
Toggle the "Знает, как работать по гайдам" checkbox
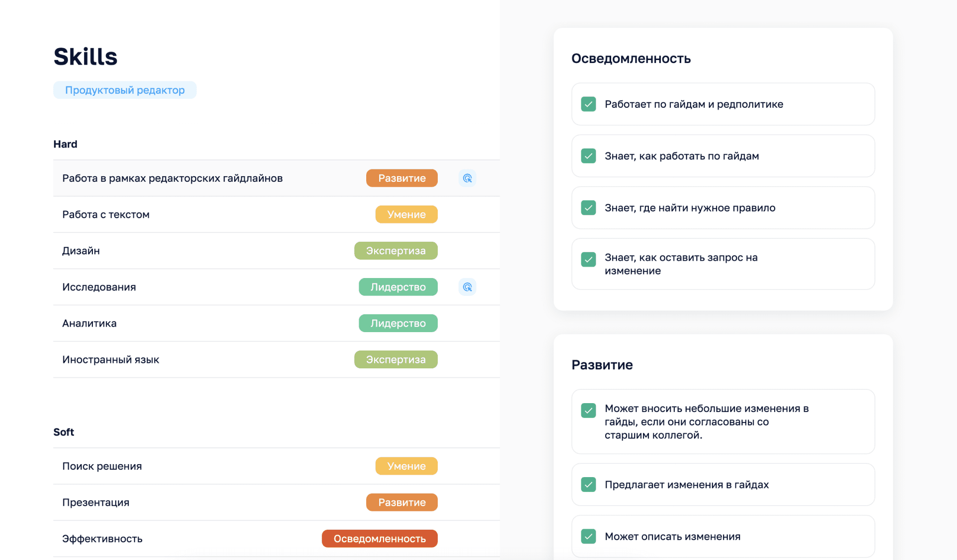click(x=588, y=155)
